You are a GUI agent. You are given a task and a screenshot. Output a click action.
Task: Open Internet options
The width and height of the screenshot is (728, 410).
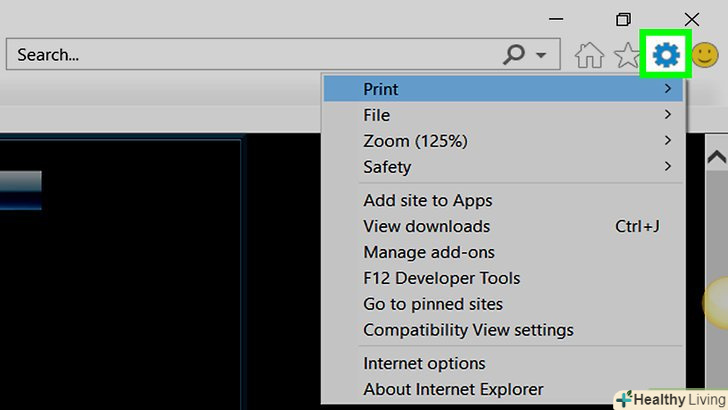coord(424,364)
